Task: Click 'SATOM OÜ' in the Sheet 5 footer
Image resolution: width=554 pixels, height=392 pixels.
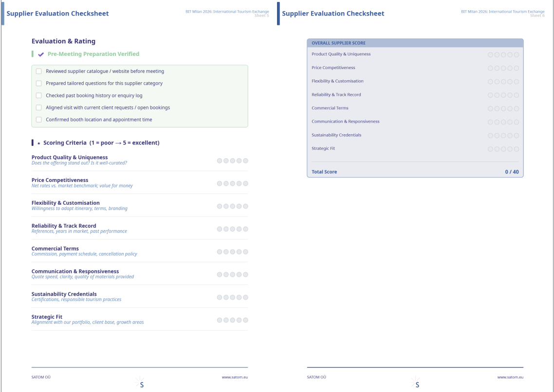Action: click(x=41, y=377)
